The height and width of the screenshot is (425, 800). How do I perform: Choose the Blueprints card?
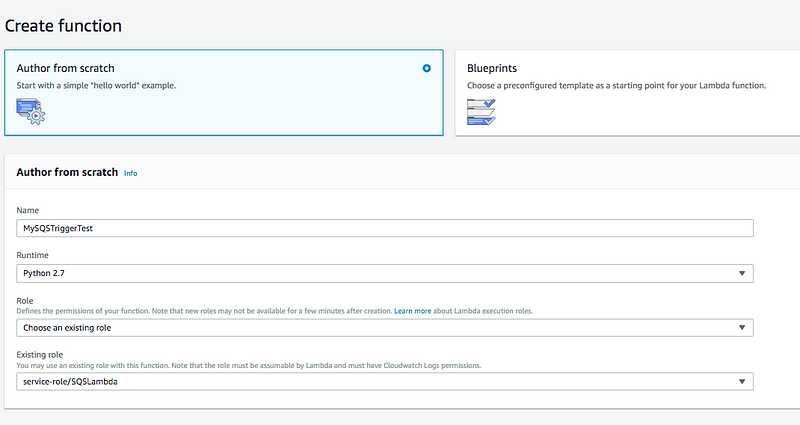[x=627, y=93]
